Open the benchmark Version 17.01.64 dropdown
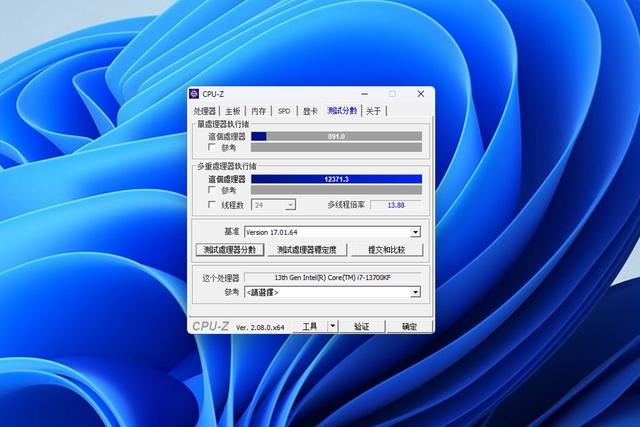 [333, 232]
